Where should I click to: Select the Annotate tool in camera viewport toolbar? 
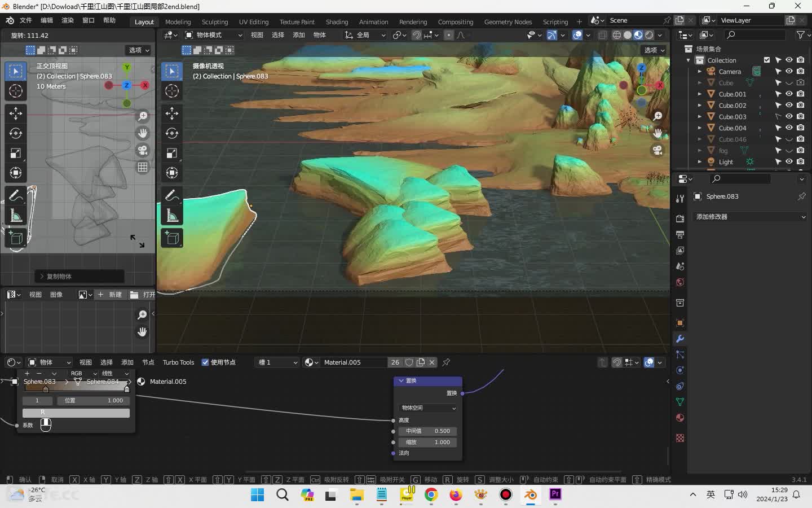pos(172,196)
